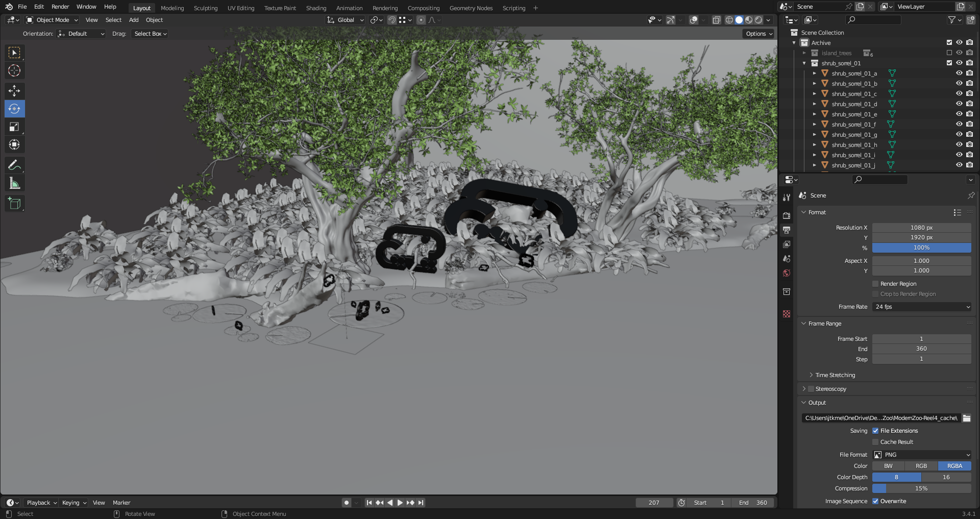Set color depth to 16

[946, 477]
